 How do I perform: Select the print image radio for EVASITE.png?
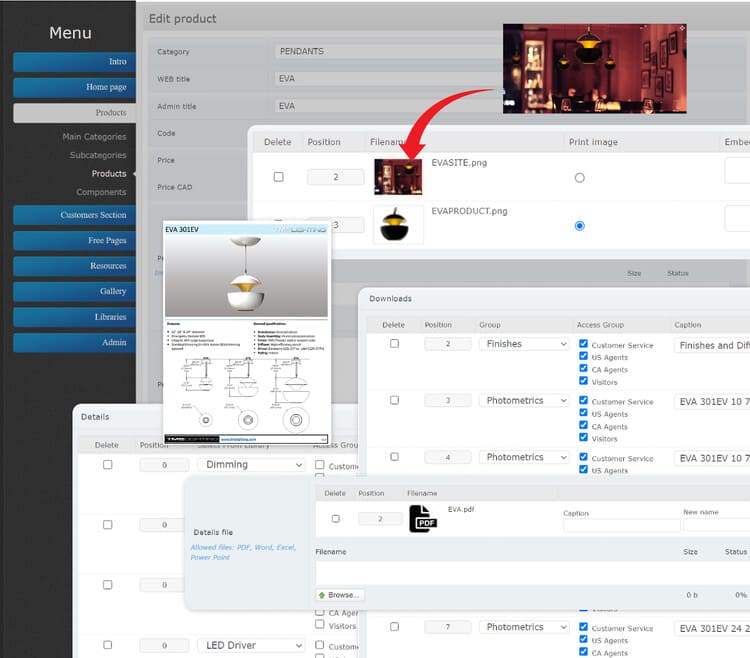[580, 178]
